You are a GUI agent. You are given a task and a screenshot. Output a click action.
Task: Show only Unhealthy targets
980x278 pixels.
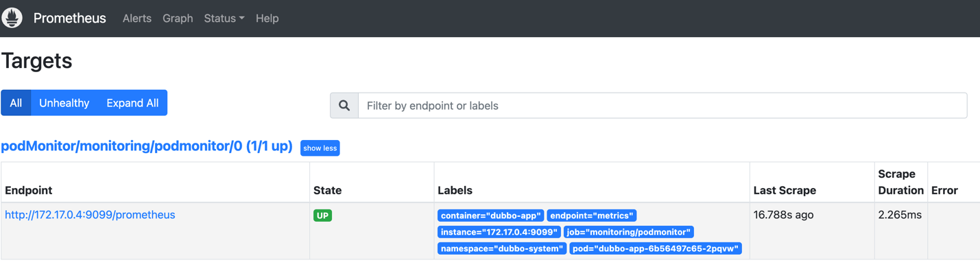coord(64,103)
